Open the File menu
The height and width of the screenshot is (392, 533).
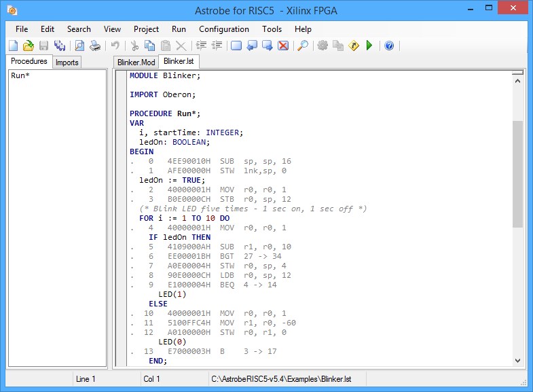22,29
